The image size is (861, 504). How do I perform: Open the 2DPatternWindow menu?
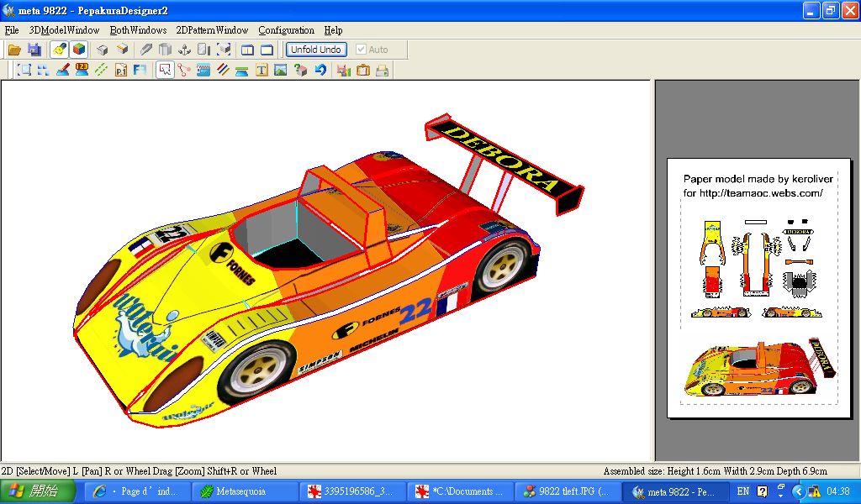pos(212,30)
